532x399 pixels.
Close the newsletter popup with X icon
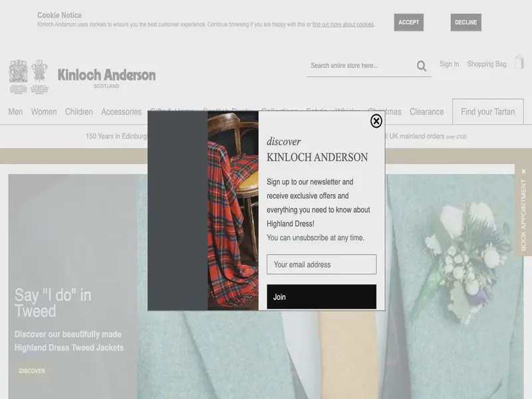(376, 121)
